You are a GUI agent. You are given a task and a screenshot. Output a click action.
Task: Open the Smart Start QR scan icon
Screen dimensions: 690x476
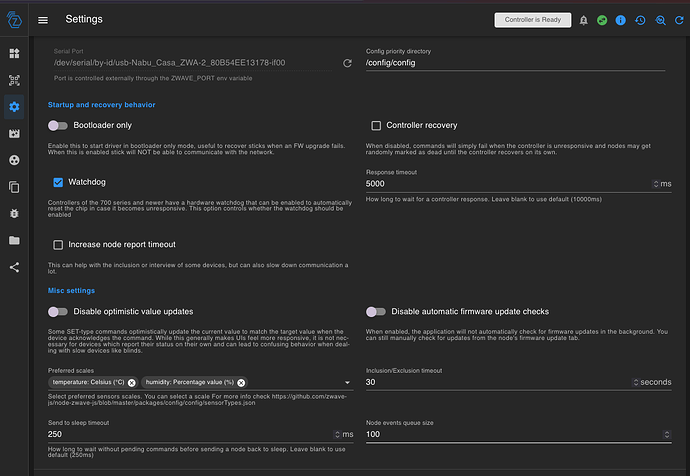tap(14, 80)
